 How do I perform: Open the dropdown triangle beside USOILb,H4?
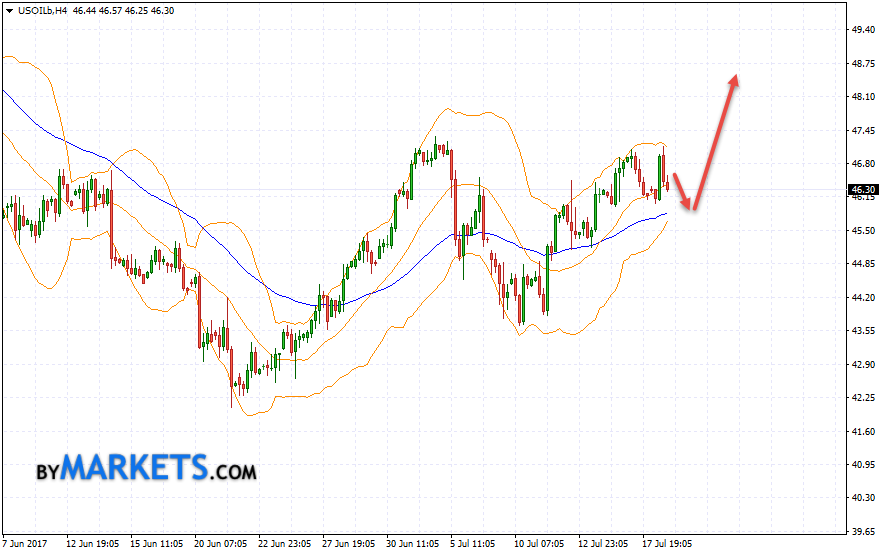click(9, 8)
